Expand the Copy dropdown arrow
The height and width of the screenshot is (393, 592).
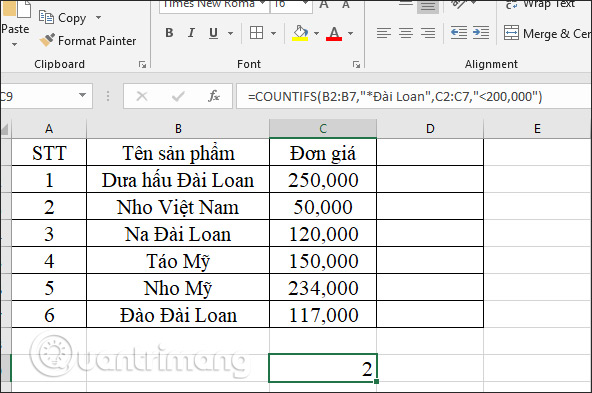click(99, 17)
